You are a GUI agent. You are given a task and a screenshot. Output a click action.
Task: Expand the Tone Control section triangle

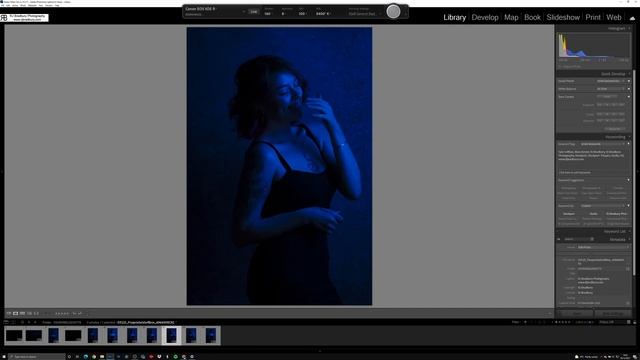(629, 97)
